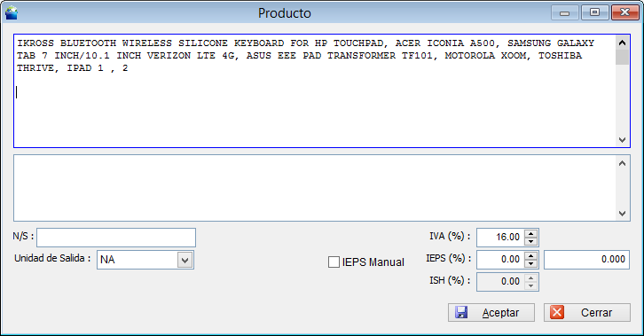644x336 pixels.
Task: Decrease IEPS (%) with the down arrow
Action: point(531,263)
